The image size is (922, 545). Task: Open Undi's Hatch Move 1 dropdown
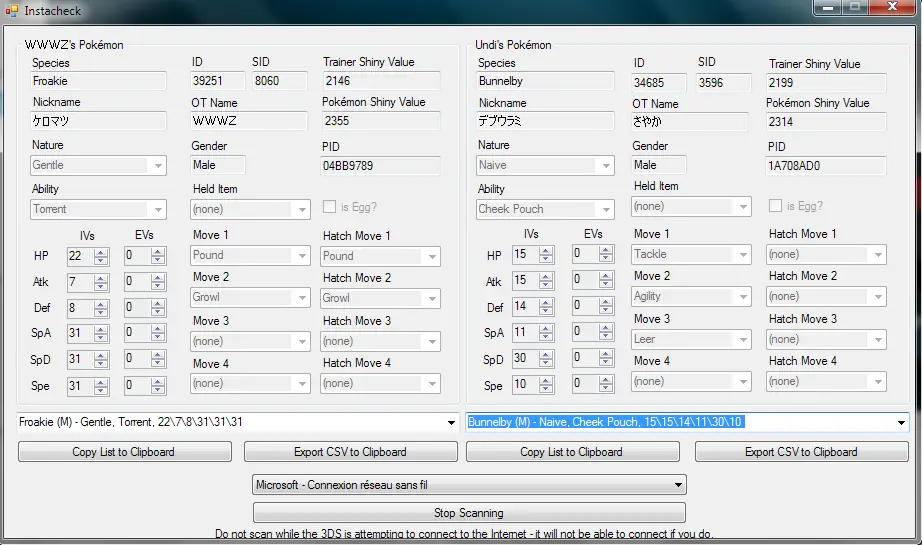pos(827,255)
